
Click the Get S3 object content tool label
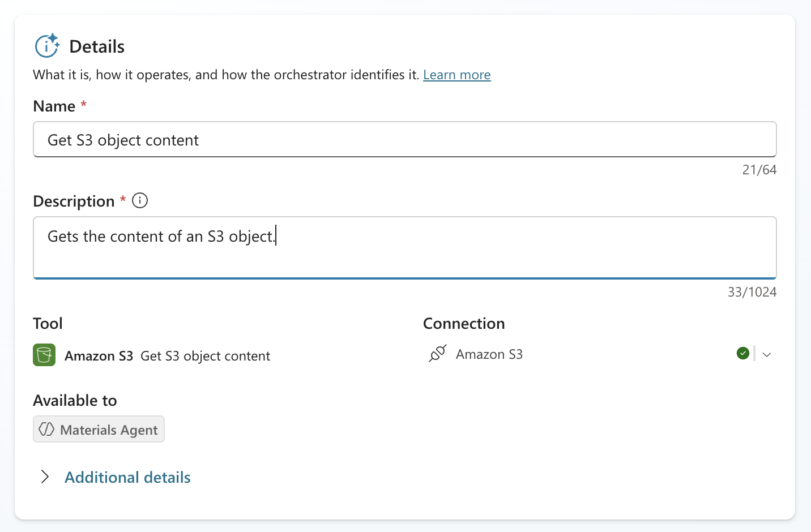pyautogui.click(x=205, y=355)
